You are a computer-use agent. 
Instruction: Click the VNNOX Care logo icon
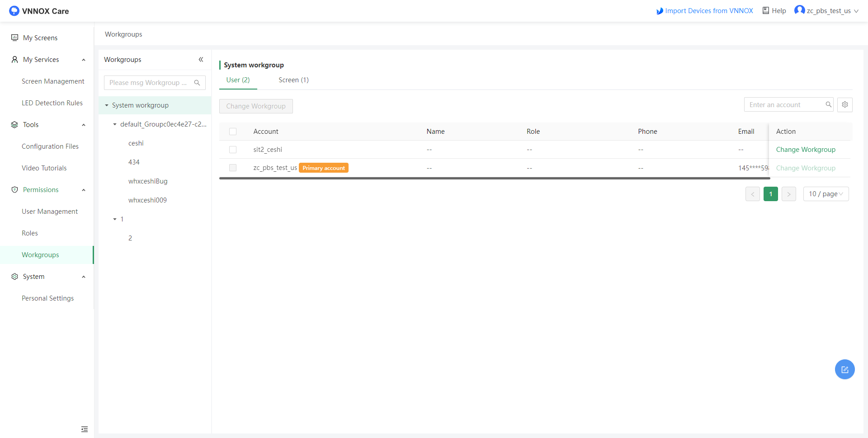tap(14, 11)
